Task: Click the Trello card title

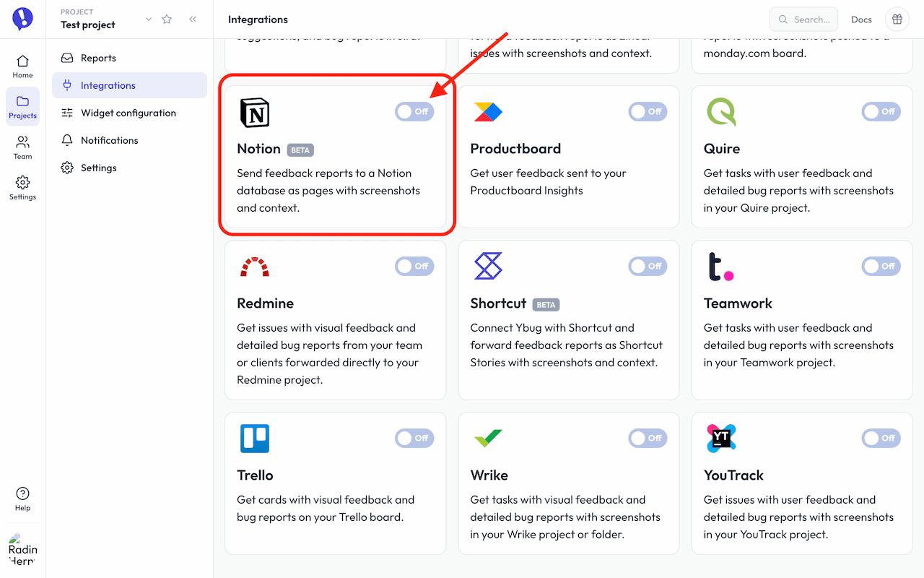Action: pyautogui.click(x=255, y=475)
